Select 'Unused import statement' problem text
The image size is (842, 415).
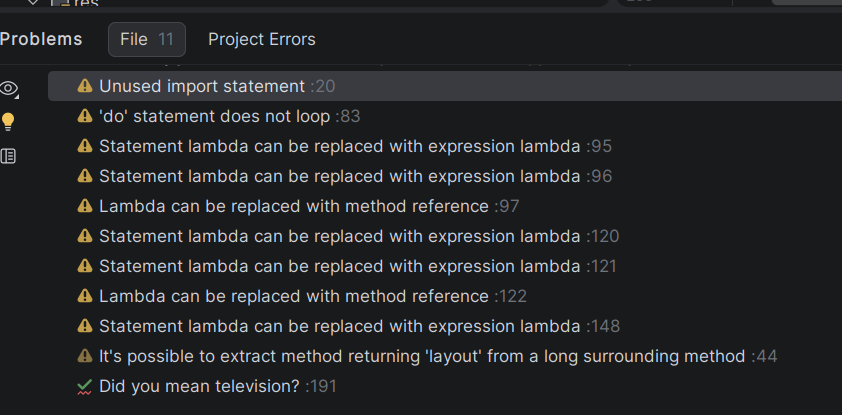202,87
